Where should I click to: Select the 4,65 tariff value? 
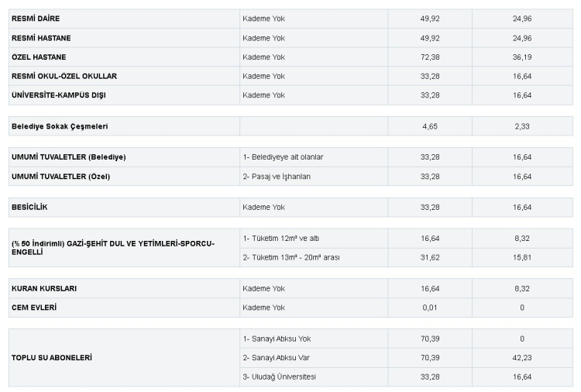[x=430, y=126]
